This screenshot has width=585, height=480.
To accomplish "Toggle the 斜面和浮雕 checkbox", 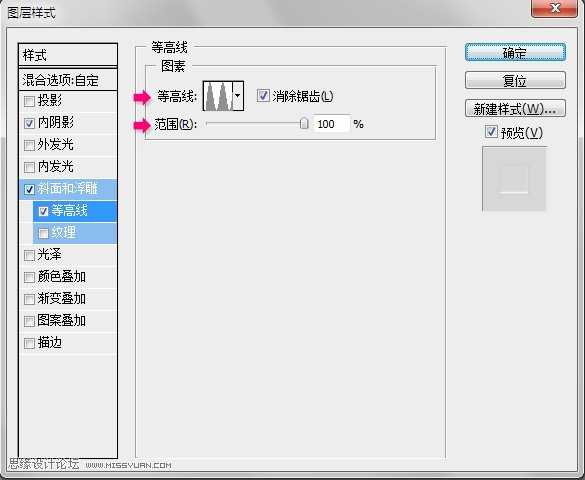I will pos(29,189).
